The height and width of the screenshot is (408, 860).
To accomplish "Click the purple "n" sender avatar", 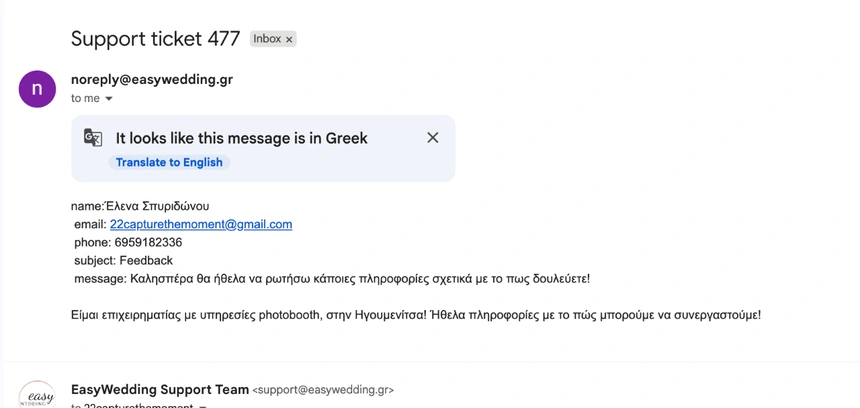I will [37, 89].
